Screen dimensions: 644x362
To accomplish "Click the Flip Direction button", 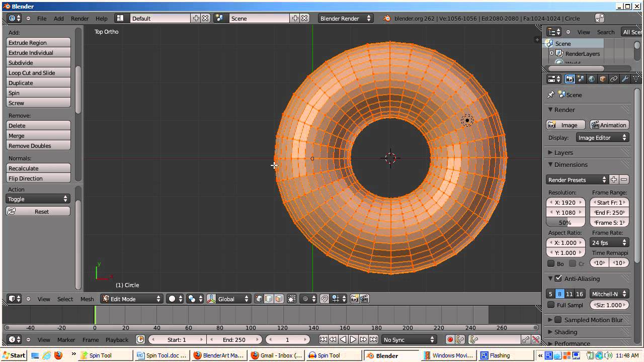I will (38, 178).
